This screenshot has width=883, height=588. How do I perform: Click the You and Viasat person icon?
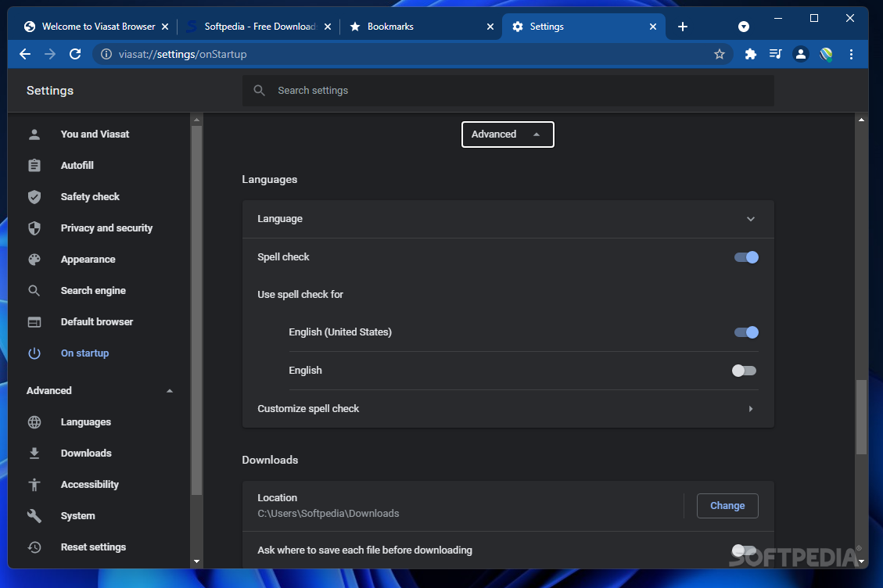pos(34,134)
